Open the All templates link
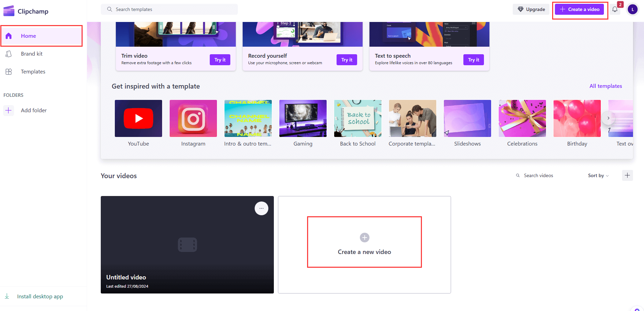The height and width of the screenshot is (311, 644). 605,86
